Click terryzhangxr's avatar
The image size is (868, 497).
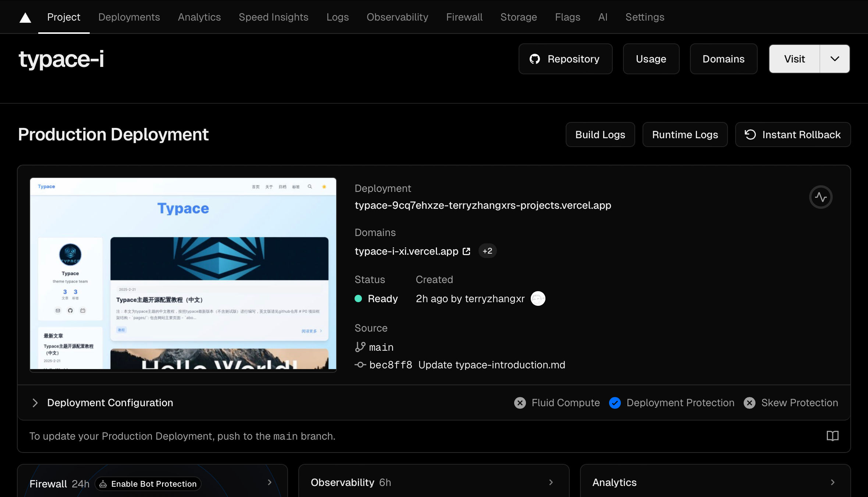point(538,298)
